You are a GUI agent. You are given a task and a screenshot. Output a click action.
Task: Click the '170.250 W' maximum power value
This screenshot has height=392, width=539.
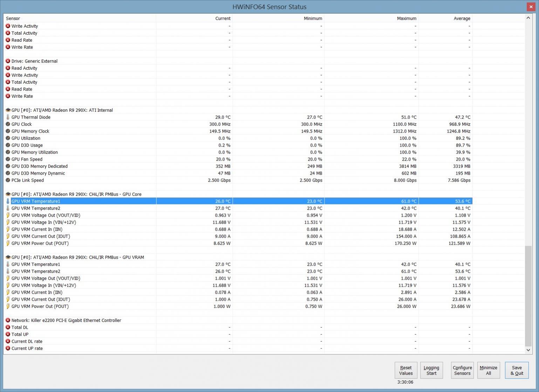click(405, 243)
